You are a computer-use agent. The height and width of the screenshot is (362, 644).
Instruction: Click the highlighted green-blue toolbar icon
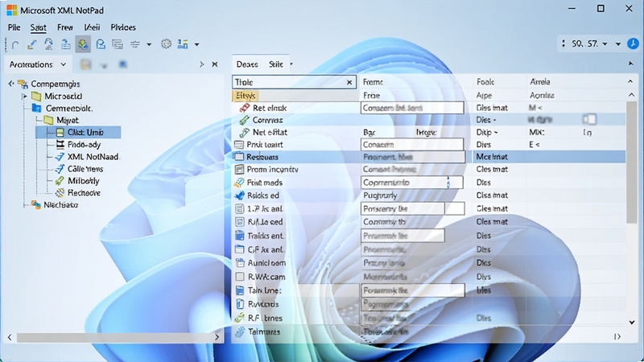(83, 44)
